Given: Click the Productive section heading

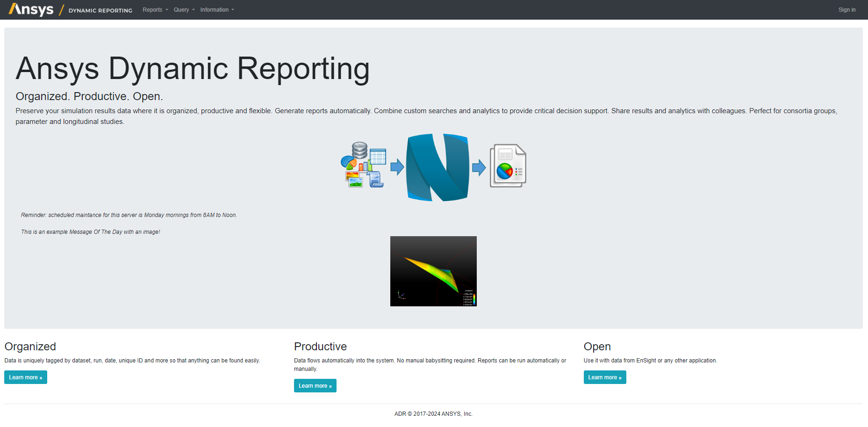Looking at the screenshot, I should [x=320, y=347].
